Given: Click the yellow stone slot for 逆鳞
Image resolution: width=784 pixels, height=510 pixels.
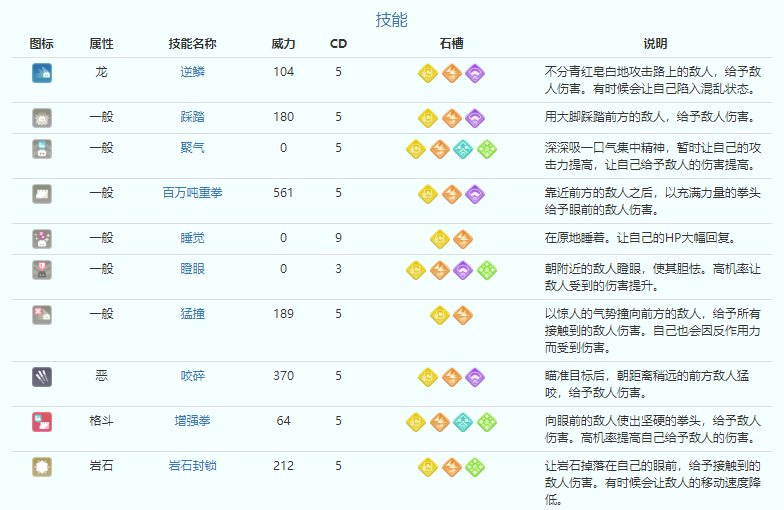Looking at the screenshot, I should pos(428,74).
